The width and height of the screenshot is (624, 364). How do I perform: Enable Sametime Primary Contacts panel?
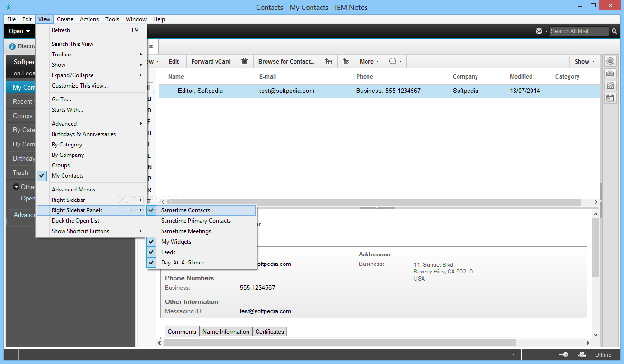coord(201,221)
